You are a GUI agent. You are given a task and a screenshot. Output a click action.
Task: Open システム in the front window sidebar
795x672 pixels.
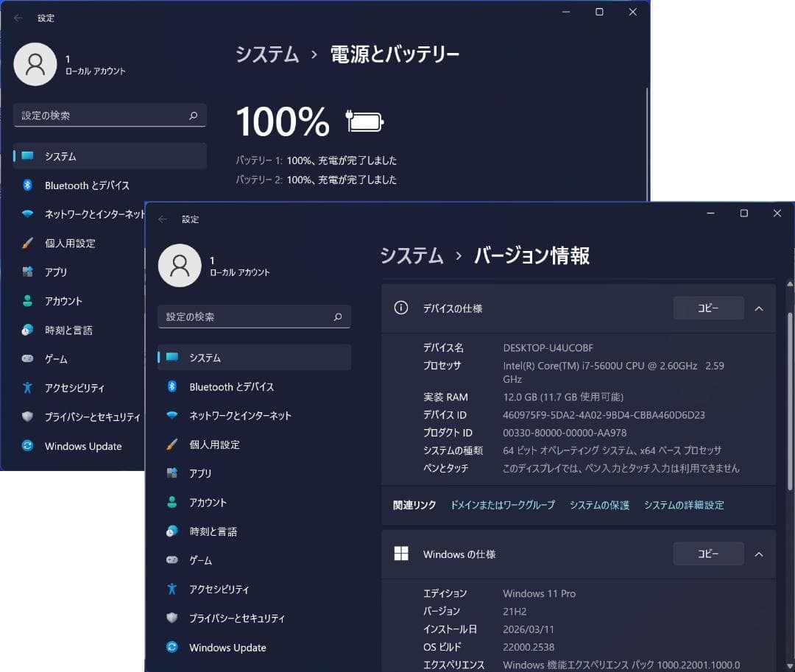254,357
